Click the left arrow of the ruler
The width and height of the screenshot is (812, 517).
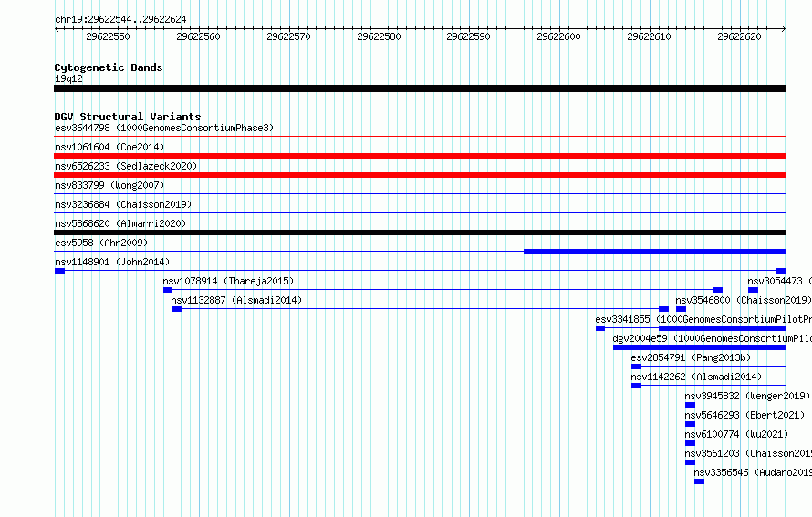click(57, 28)
